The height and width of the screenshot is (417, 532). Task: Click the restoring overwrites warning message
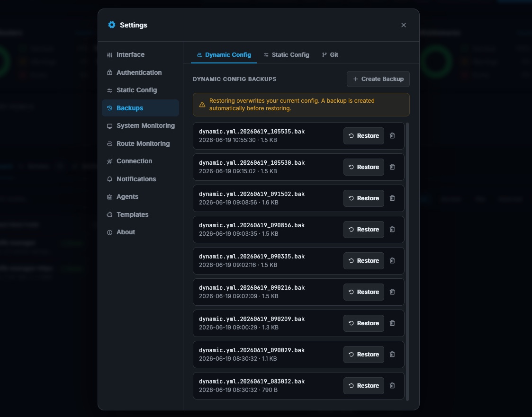coord(292,105)
